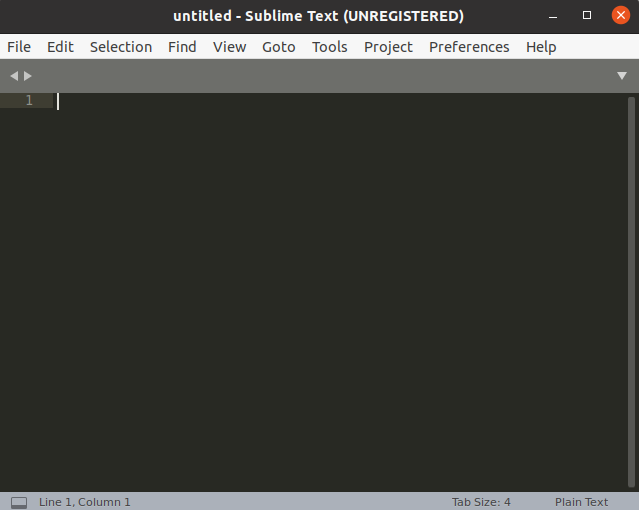Open the Project menu
The image size is (639, 510).
(388, 47)
